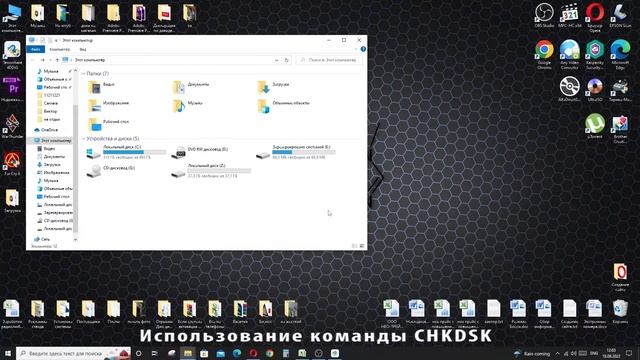Collapse the Папки (7) group
The height and width of the screenshot is (360, 640).
83,73
